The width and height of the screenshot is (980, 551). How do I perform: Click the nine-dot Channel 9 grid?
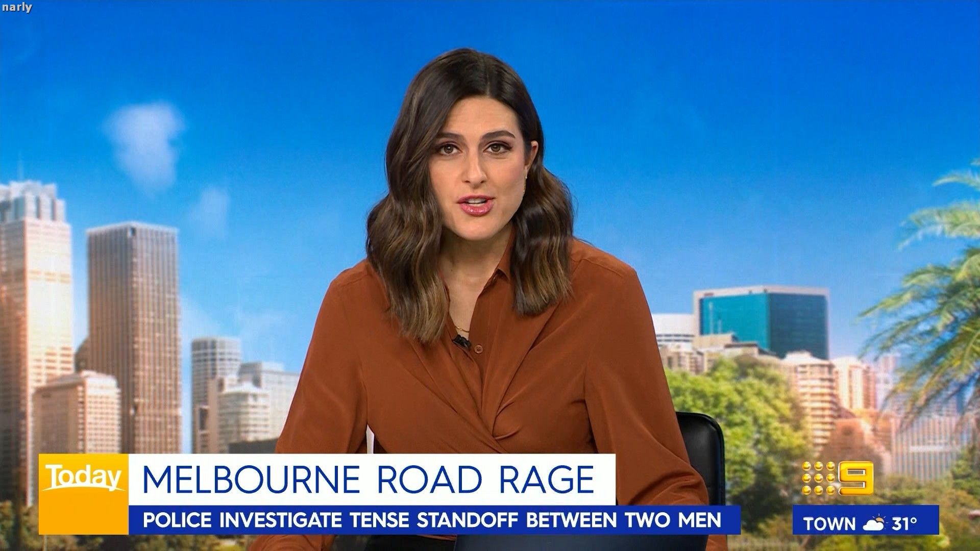[x=819, y=479]
